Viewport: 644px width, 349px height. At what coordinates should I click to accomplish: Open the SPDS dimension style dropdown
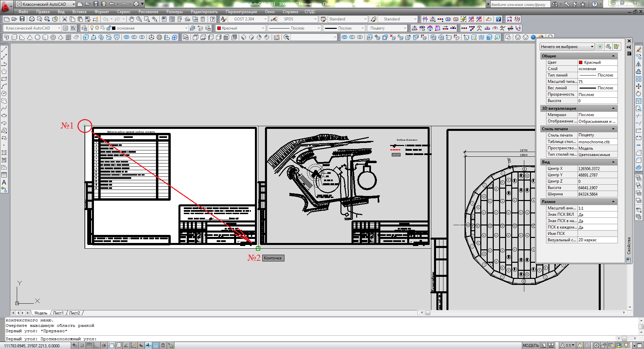(x=315, y=19)
